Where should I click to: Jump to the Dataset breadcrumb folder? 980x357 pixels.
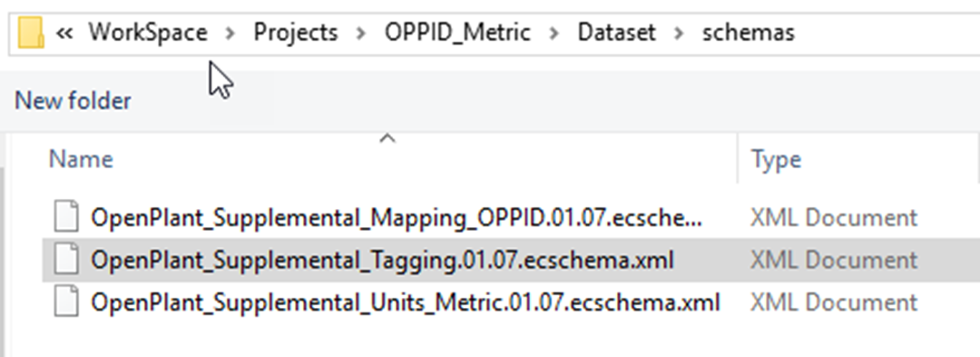click(617, 33)
